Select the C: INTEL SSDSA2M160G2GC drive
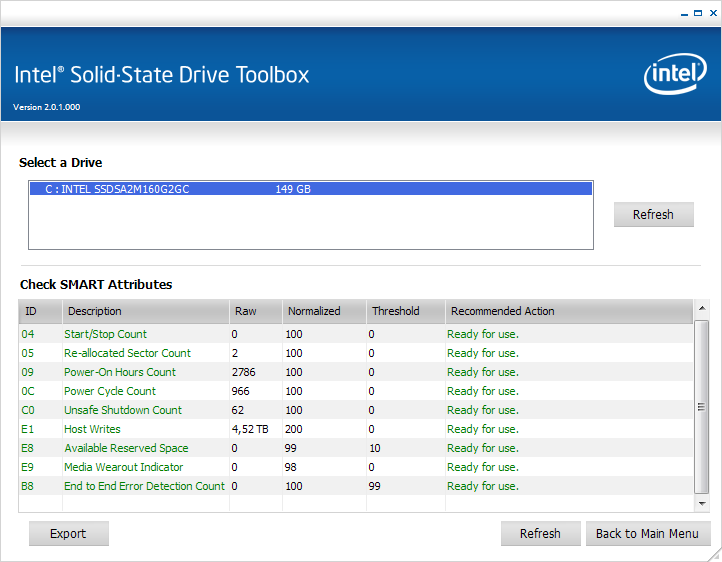This screenshot has height=562, width=722. [x=311, y=189]
